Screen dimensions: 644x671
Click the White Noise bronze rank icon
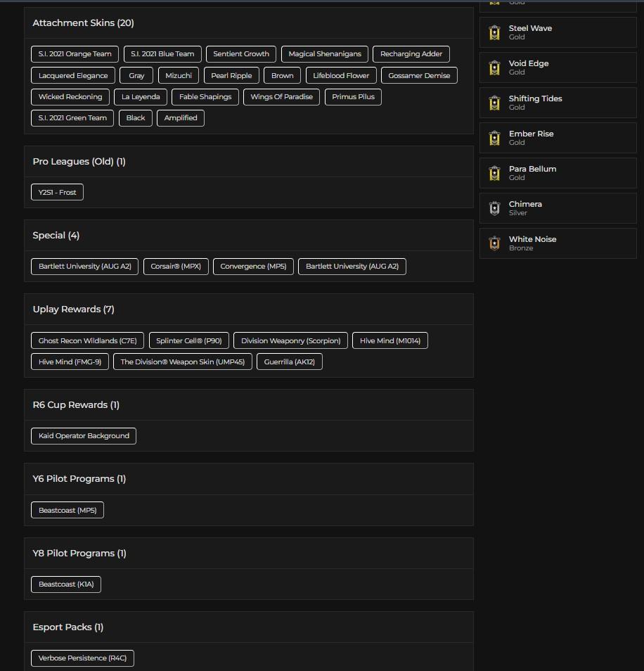click(494, 243)
